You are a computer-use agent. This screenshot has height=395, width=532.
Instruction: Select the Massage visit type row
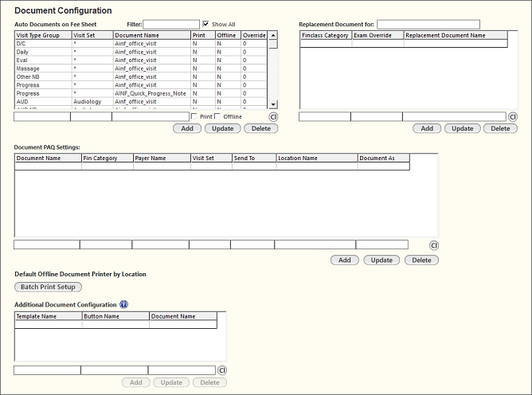tap(141, 68)
